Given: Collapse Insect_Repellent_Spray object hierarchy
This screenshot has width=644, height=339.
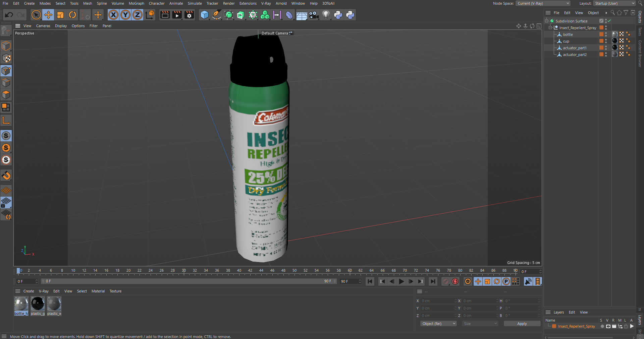Looking at the screenshot, I should click(550, 27).
